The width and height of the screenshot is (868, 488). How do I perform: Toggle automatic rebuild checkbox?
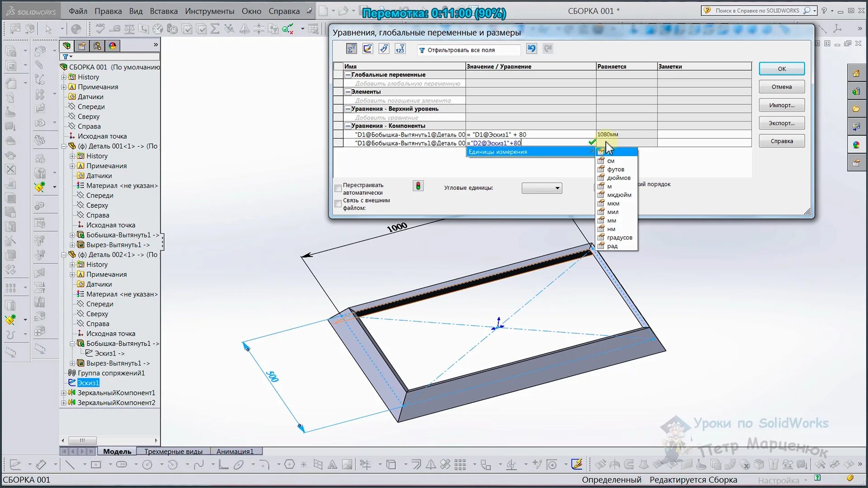[338, 188]
